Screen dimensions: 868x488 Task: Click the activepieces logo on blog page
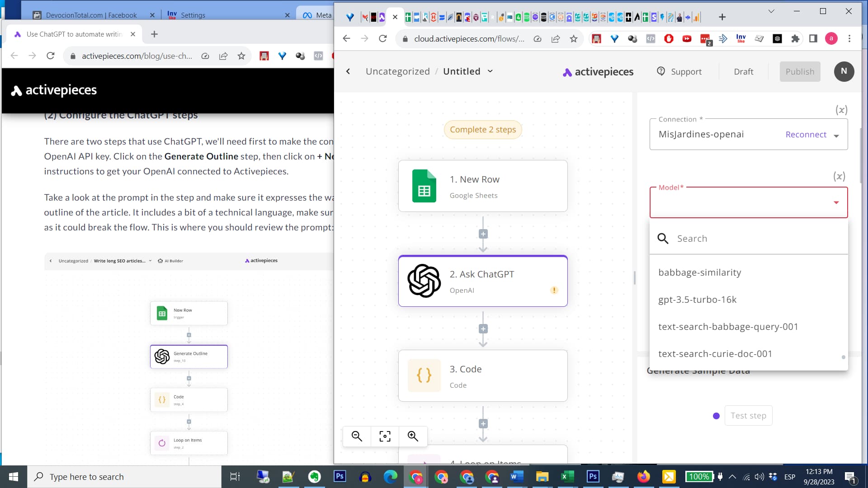(x=54, y=90)
